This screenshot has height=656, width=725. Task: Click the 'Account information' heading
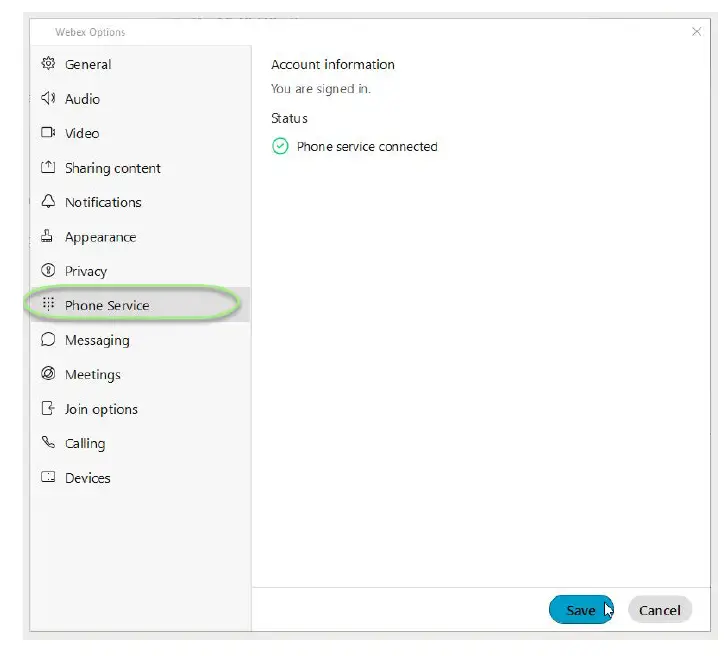tap(333, 64)
